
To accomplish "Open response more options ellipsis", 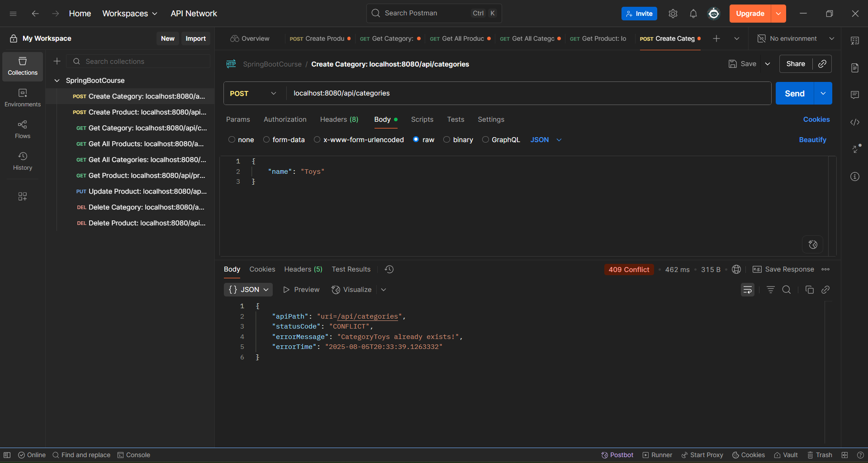I will (x=825, y=269).
